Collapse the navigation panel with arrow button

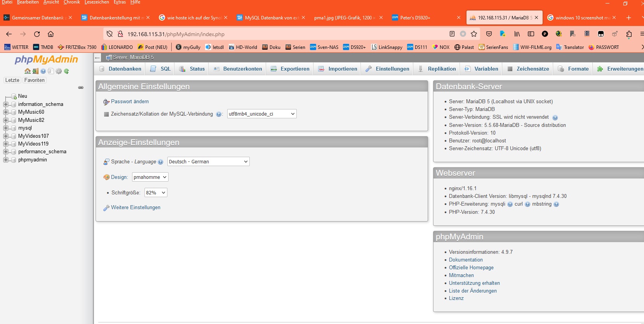[98, 57]
